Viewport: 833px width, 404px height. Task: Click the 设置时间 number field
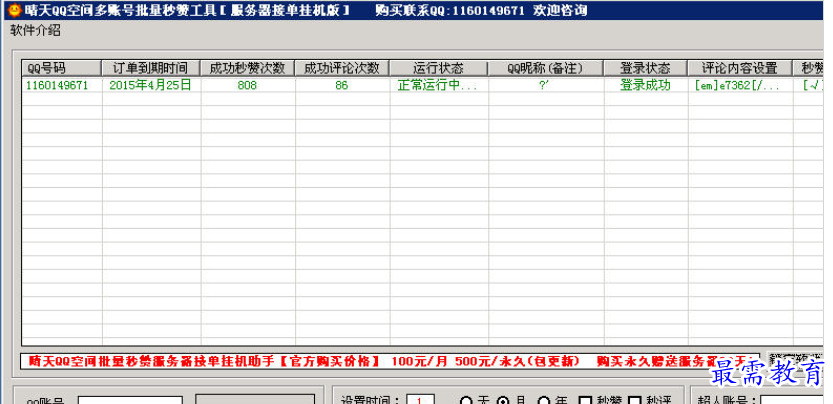pos(421,400)
